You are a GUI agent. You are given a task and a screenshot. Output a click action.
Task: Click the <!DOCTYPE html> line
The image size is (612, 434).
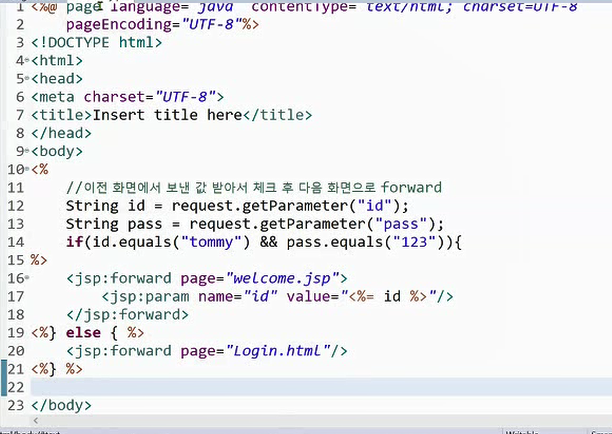click(x=96, y=43)
